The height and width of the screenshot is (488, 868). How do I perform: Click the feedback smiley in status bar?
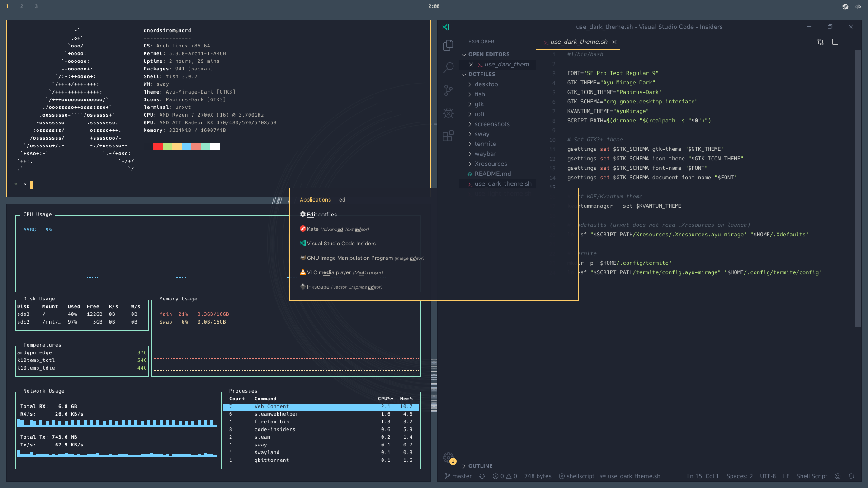point(838,476)
